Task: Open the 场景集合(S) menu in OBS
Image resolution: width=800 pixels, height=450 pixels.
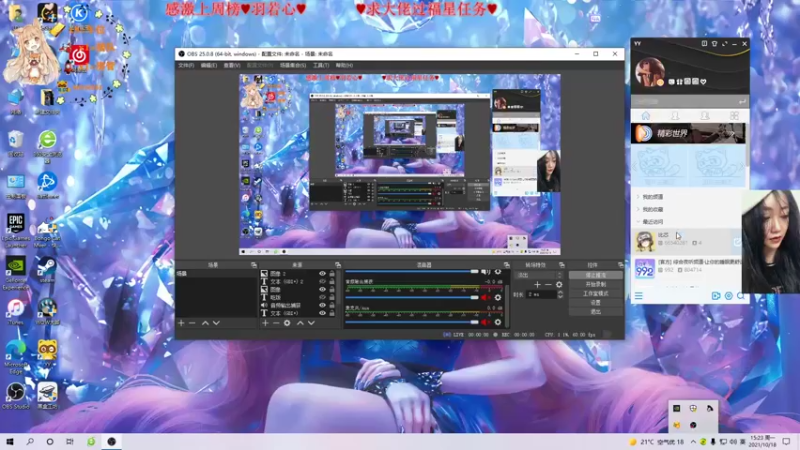Action: tap(293, 65)
